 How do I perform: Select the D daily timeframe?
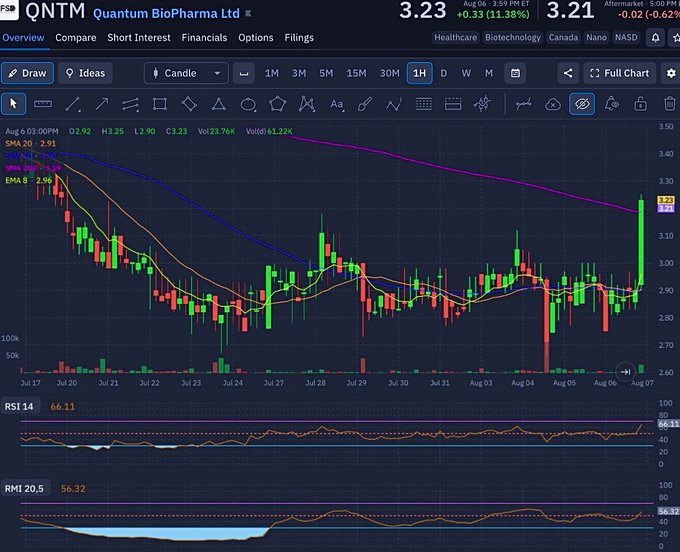[x=444, y=73]
